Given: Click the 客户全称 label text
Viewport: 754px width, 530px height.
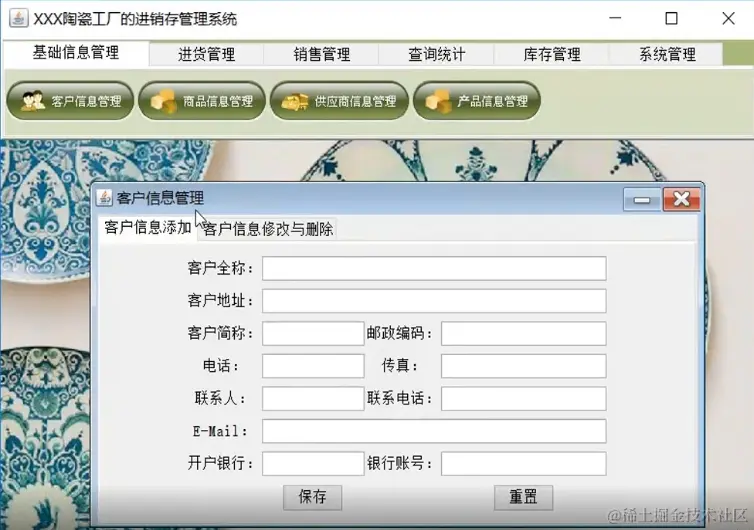Looking at the screenshot, I should (220, 268).
